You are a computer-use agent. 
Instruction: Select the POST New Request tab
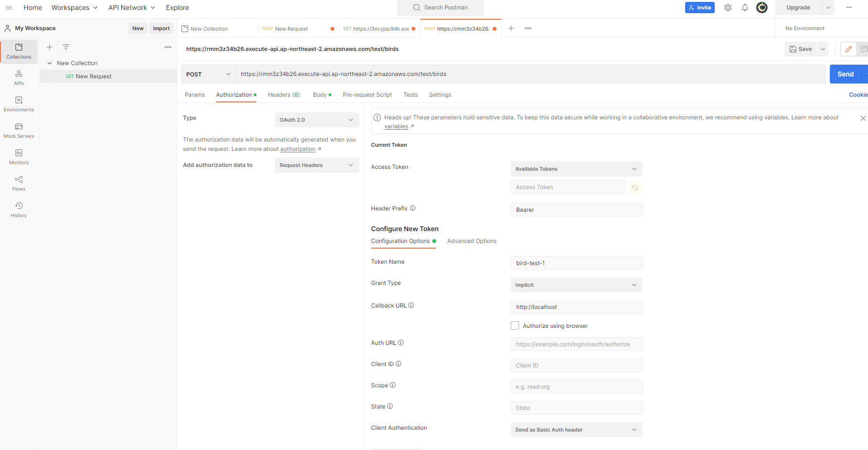coord(298,29)
